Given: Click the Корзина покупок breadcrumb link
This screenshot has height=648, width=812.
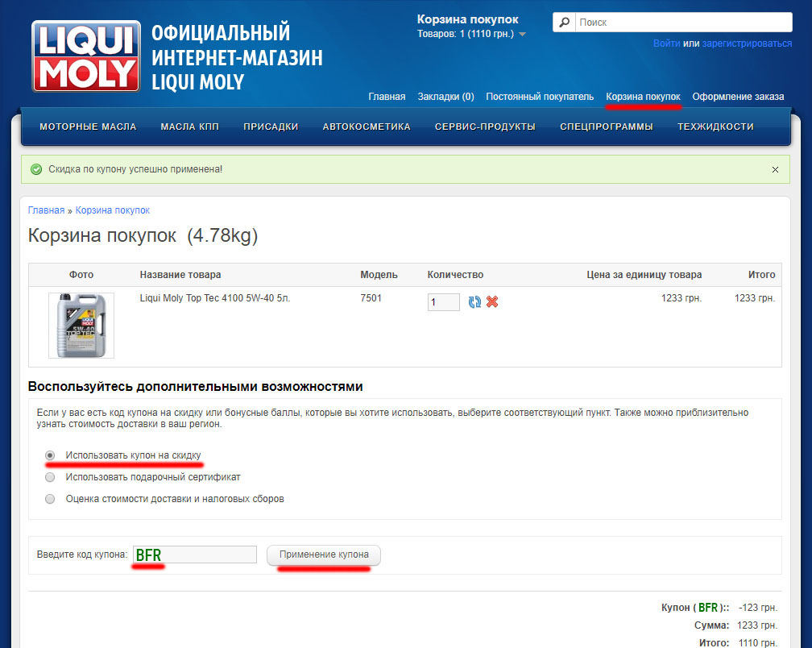Looking at the screenshot, I should point(113,210).
